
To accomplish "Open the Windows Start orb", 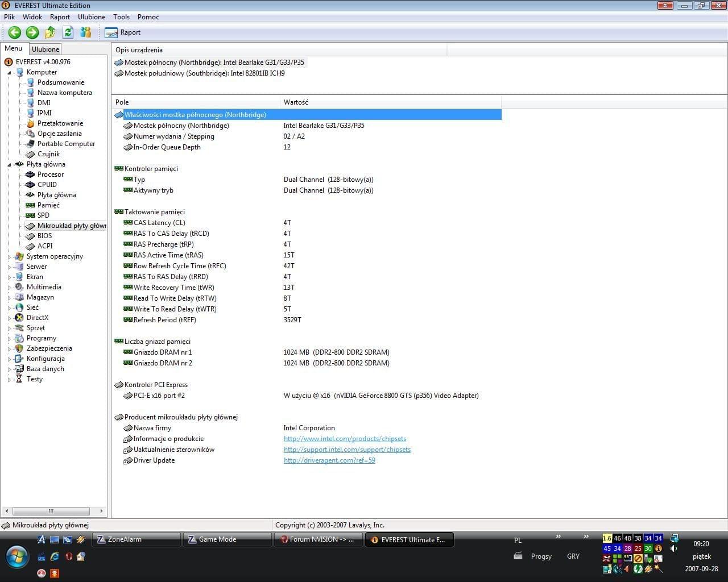I will pos(17,556).
